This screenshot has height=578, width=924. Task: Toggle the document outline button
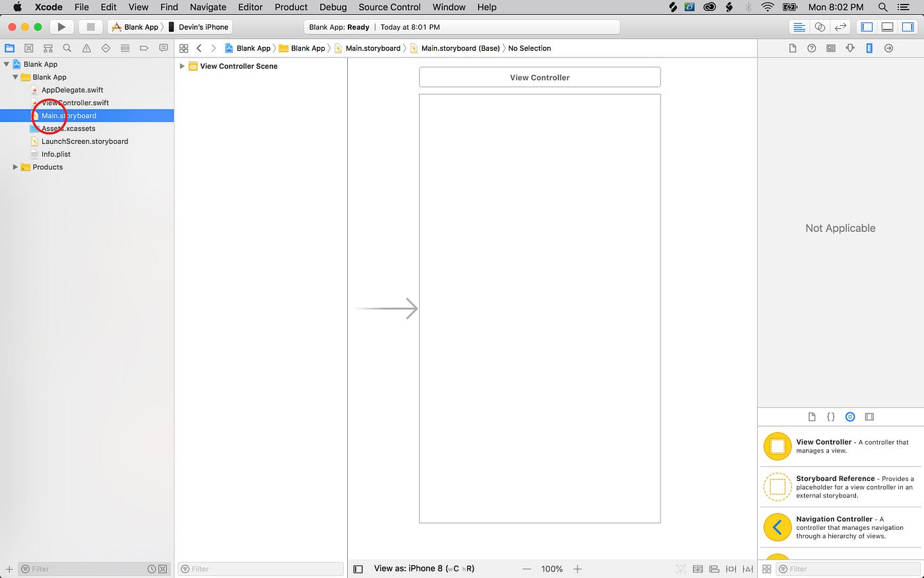tap(358, 569)
